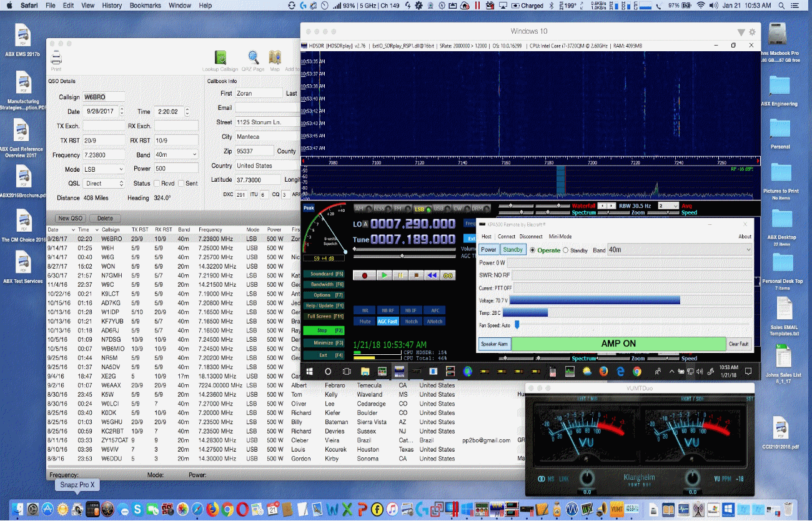Toggle AGC Fast in HDSDR
812x521 pixels.
387,322
